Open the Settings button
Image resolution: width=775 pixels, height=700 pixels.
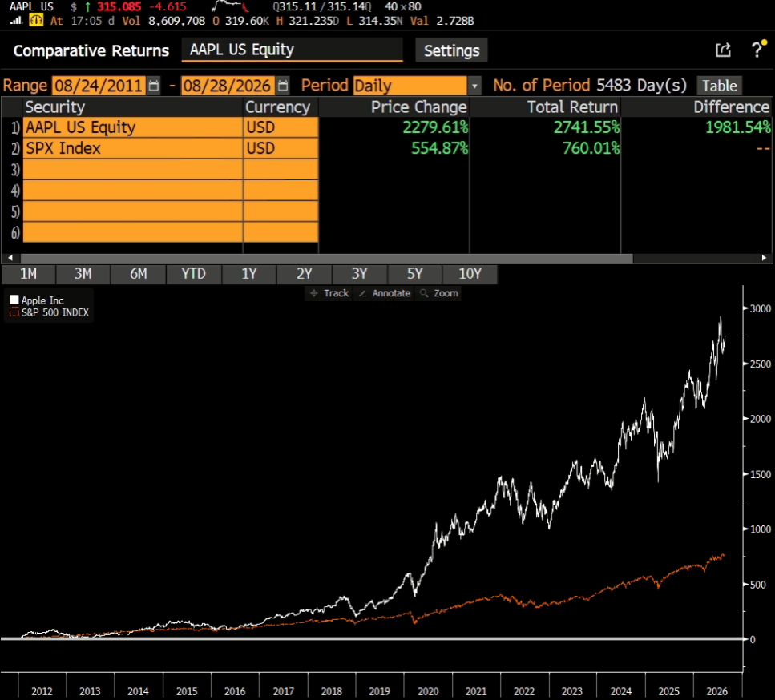pos(451,50)
